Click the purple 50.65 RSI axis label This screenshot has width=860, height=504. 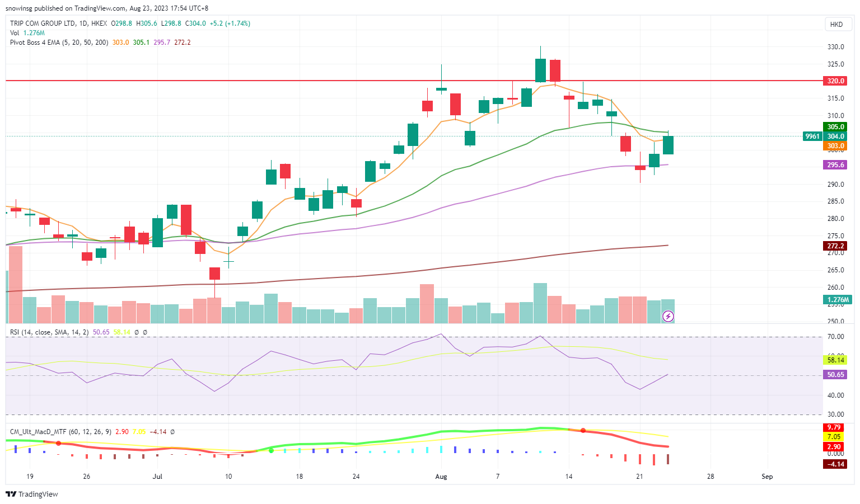pos(835,375)
